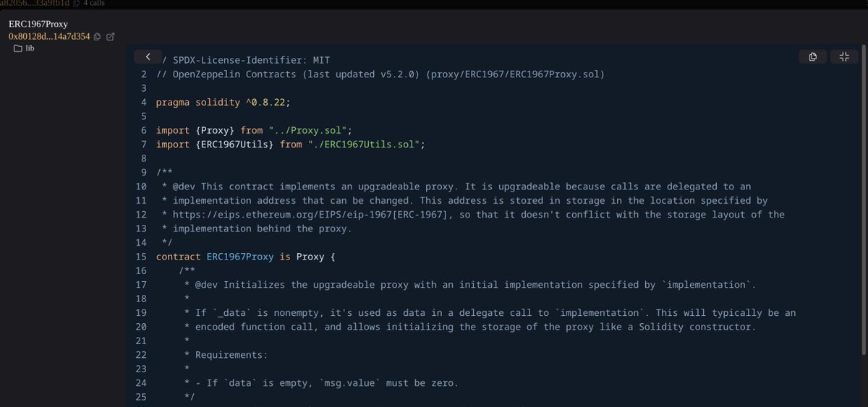The width and height of the screenshot is (868, 407).
Task: Click the import {ERC1967Utils} line
Action: point(291,145)
